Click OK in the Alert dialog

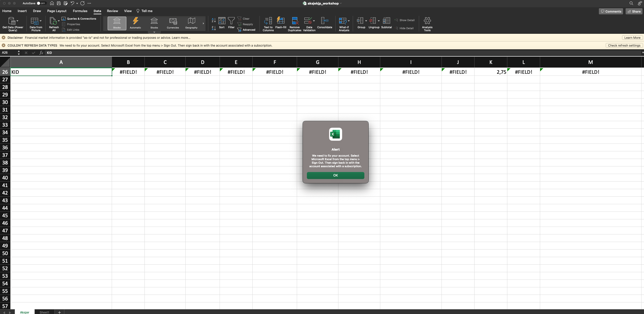[x=335, y=175]
